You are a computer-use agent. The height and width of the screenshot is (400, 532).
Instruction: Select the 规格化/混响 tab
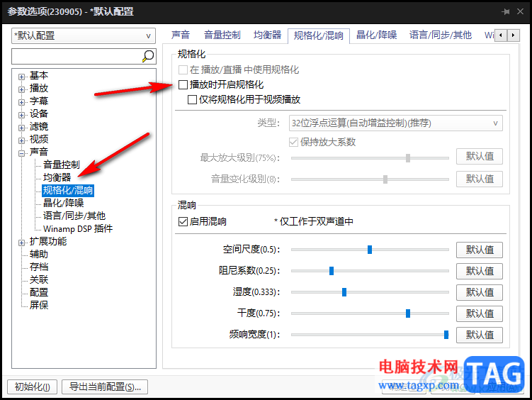tap(319, 35)
